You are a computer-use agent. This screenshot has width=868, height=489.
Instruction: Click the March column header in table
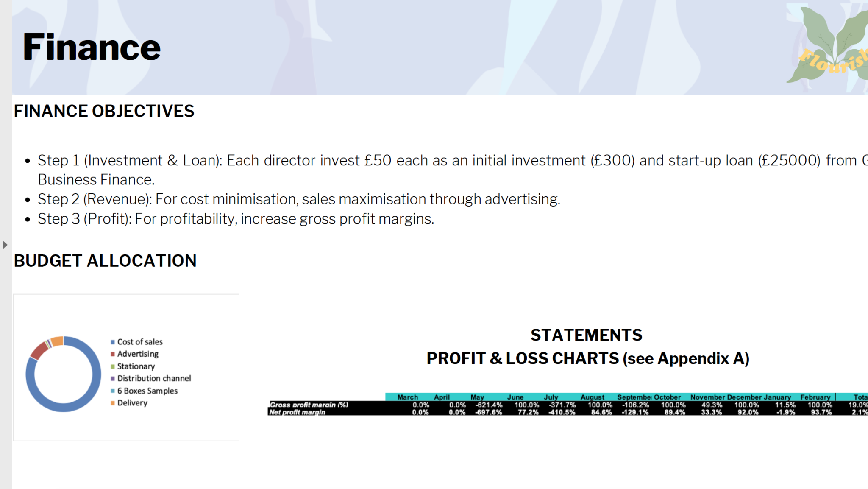[408, 397]
